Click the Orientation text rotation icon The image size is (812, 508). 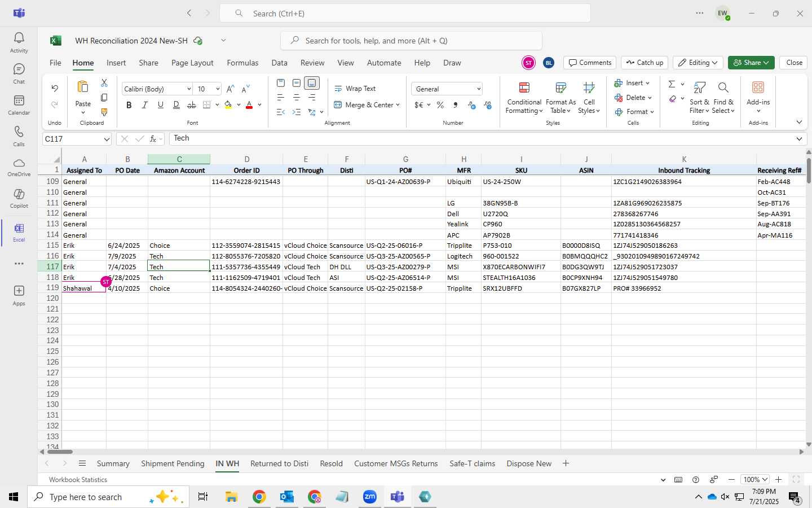pos(312,112)
